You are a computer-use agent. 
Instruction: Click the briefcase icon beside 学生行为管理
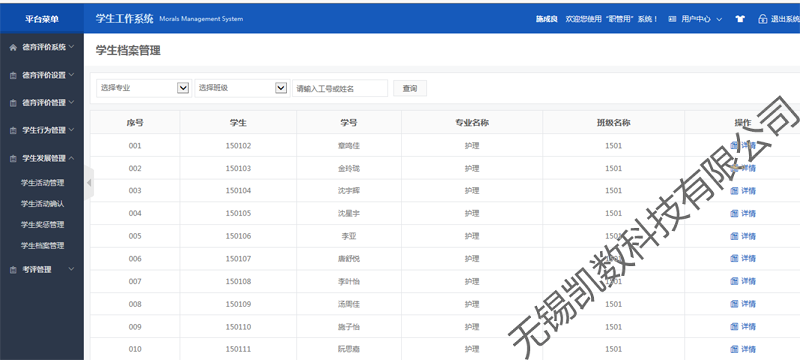tap(13, 131)
